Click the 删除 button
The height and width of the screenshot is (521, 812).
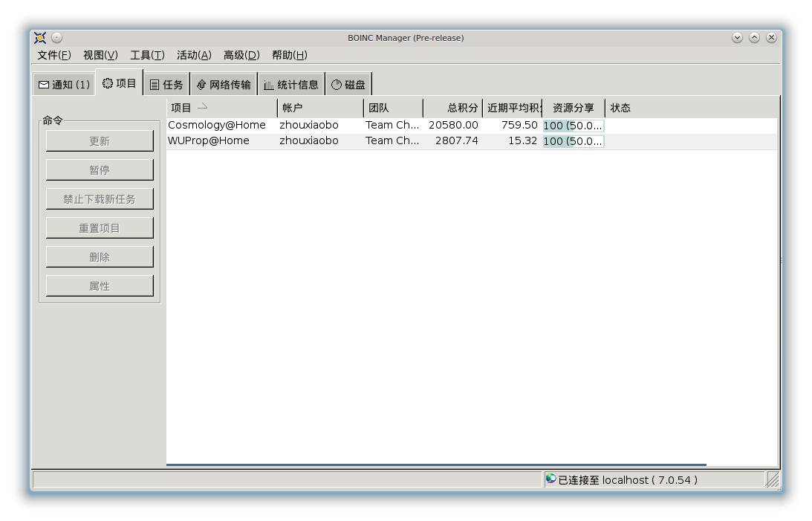100,257
